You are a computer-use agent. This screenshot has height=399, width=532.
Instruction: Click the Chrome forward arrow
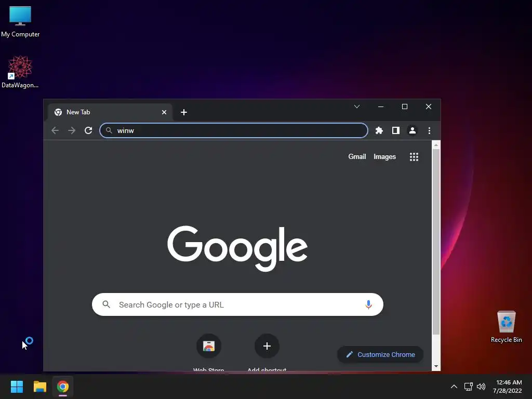click(72, 130)
